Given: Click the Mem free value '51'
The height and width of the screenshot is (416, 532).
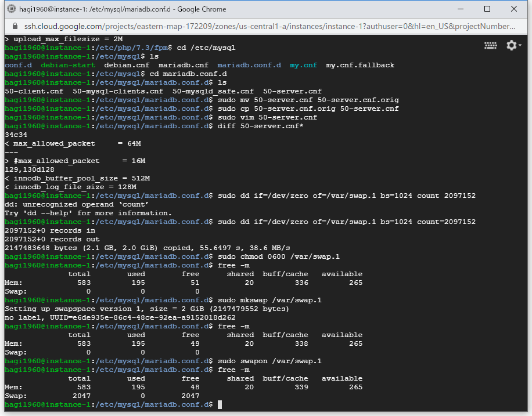Looking at the screenshot, I should tap(195, 283).
